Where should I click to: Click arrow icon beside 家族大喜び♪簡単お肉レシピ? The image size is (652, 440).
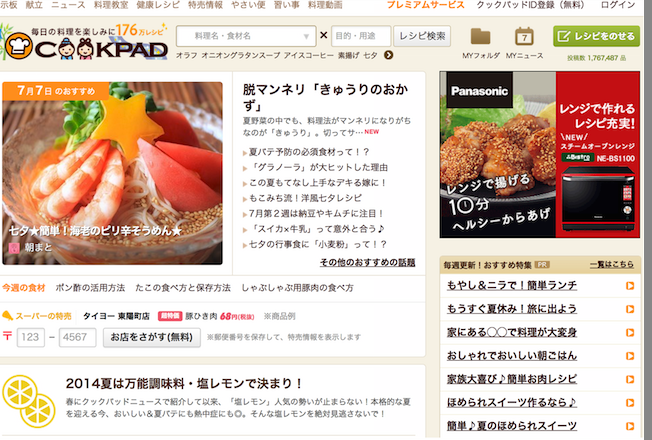630,379
